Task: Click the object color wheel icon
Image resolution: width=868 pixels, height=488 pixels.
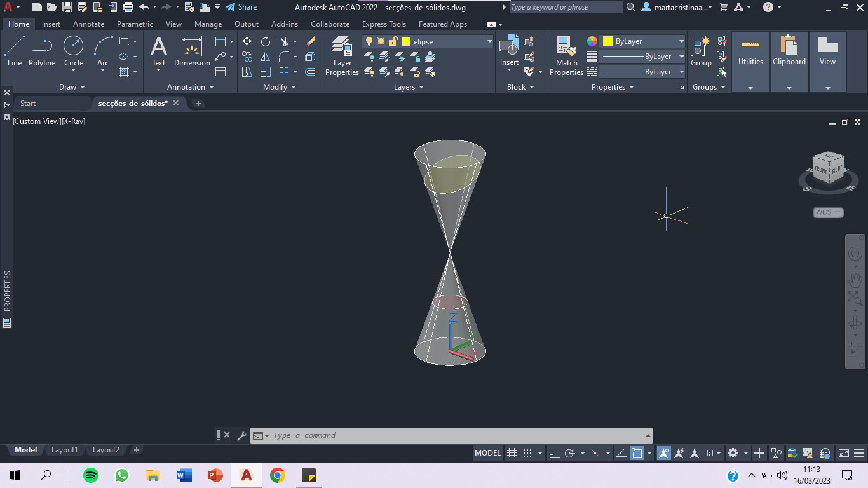Action: coord(592,41)
